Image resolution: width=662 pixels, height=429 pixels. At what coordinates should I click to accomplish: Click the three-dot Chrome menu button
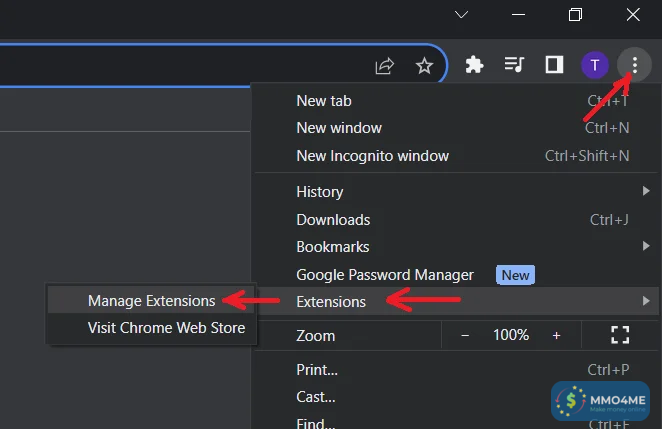(x=634, y=66)
